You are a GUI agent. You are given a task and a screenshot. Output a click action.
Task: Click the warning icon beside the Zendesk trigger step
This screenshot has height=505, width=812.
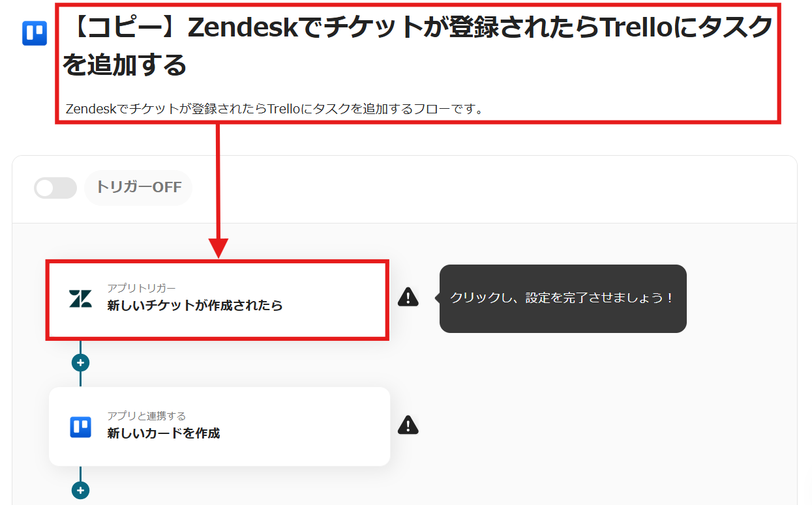408,297
